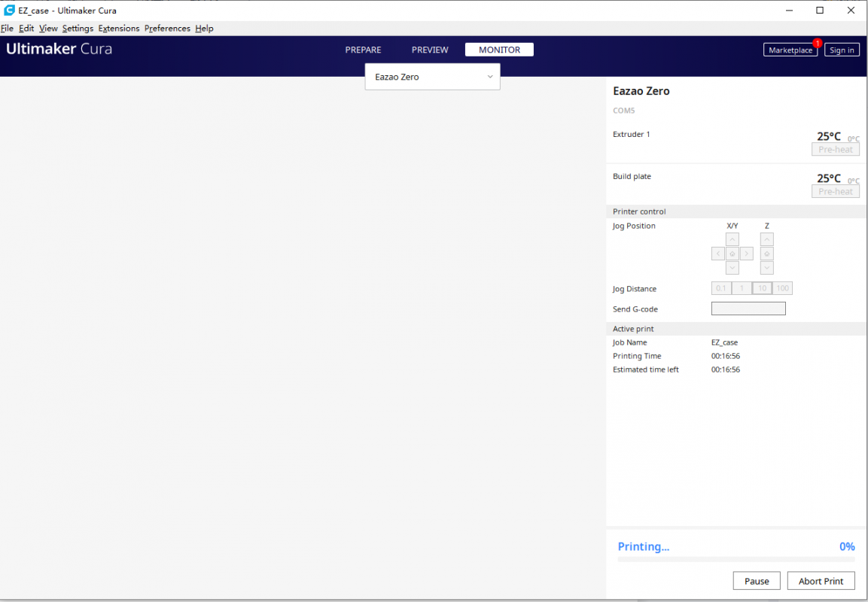The image size is (868, 602).
Task: Pre-heat Extruder 1
Action: point(836,150)
